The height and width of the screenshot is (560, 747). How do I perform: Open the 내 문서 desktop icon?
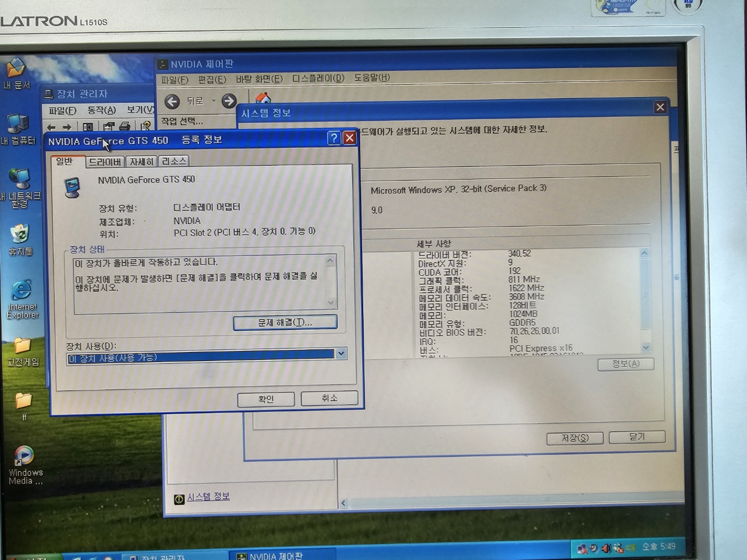(x=16, y=74)
